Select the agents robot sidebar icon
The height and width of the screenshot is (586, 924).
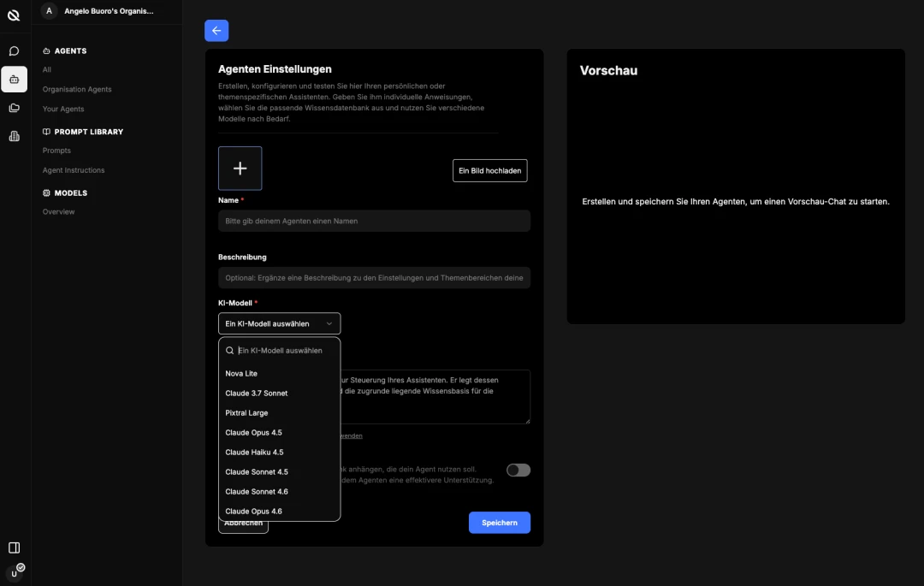coord(15,80)
